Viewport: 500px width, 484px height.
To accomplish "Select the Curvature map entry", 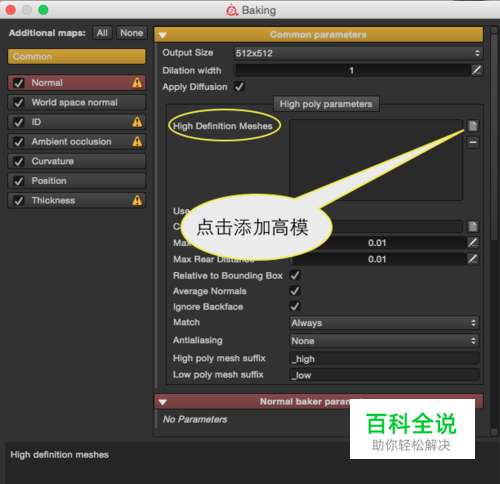I will coord(77,161).
